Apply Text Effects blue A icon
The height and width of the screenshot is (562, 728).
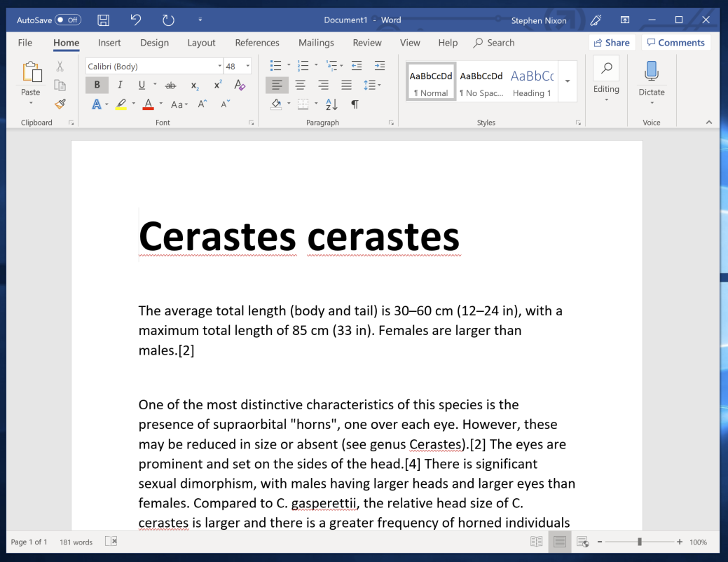(97, 104)
